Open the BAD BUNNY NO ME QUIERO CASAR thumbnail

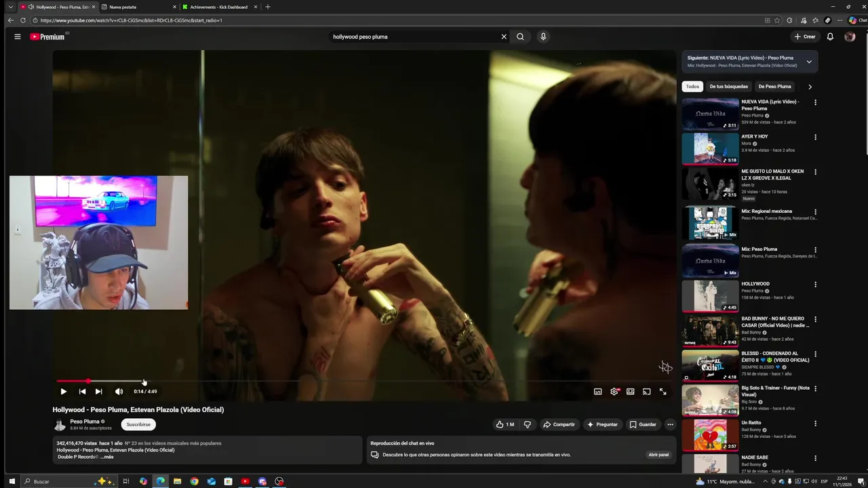[710, 331]
